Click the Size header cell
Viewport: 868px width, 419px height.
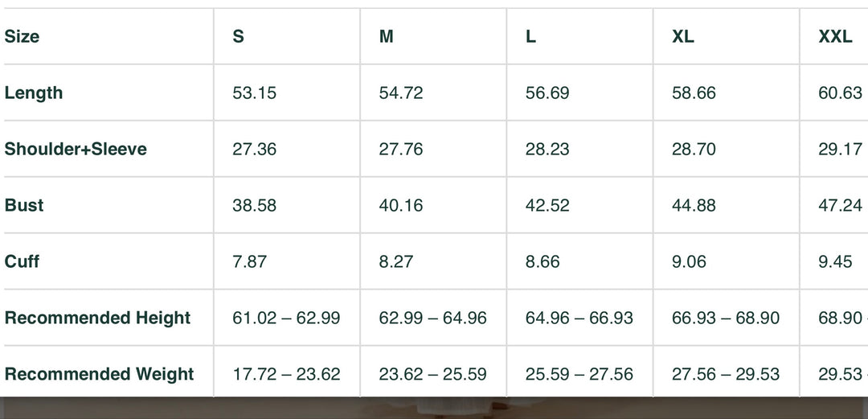(23, 37)
